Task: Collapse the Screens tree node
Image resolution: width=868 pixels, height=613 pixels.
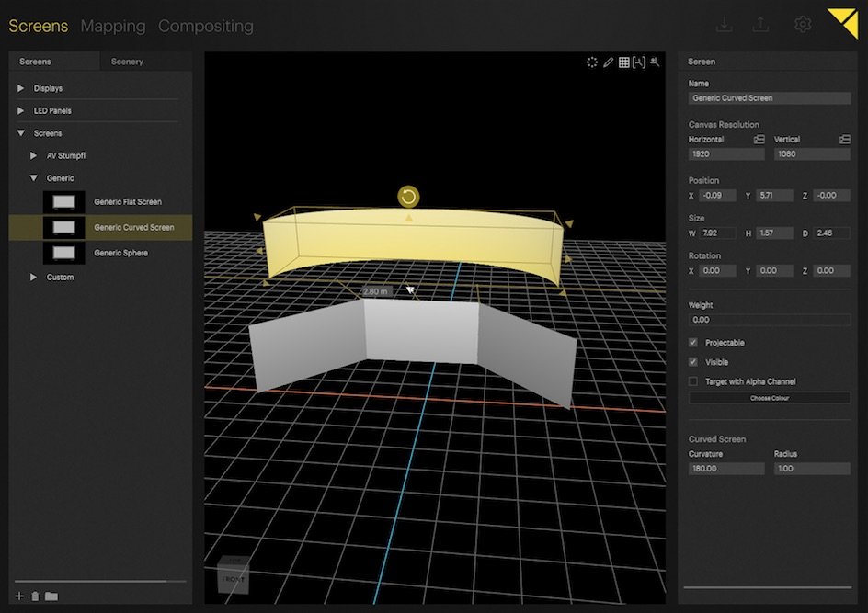Action: click(x=20, y=133)
